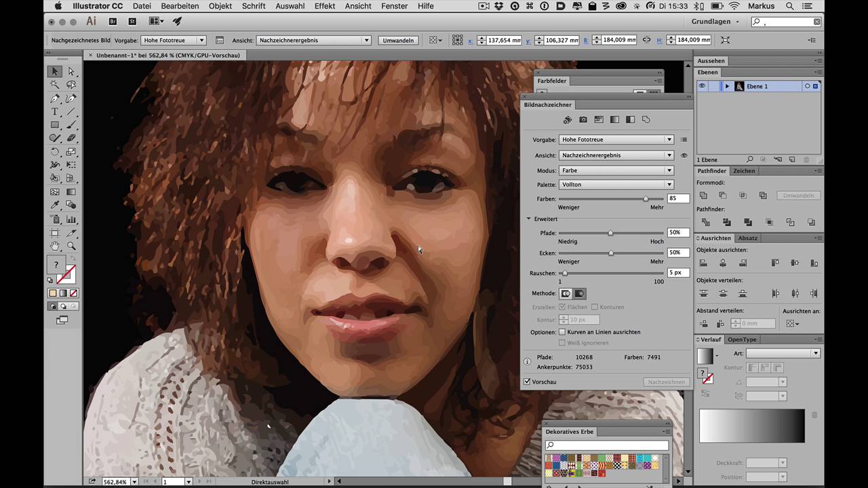Click the Nachzeichnen button

(667, 382)
